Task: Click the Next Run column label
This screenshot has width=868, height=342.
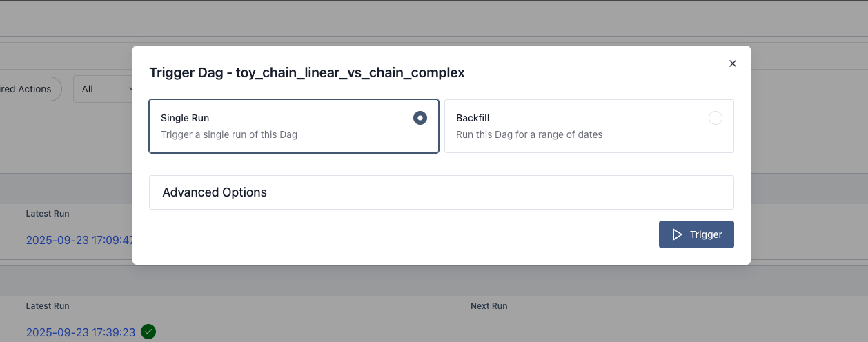Action: click(x=489, y=305)
